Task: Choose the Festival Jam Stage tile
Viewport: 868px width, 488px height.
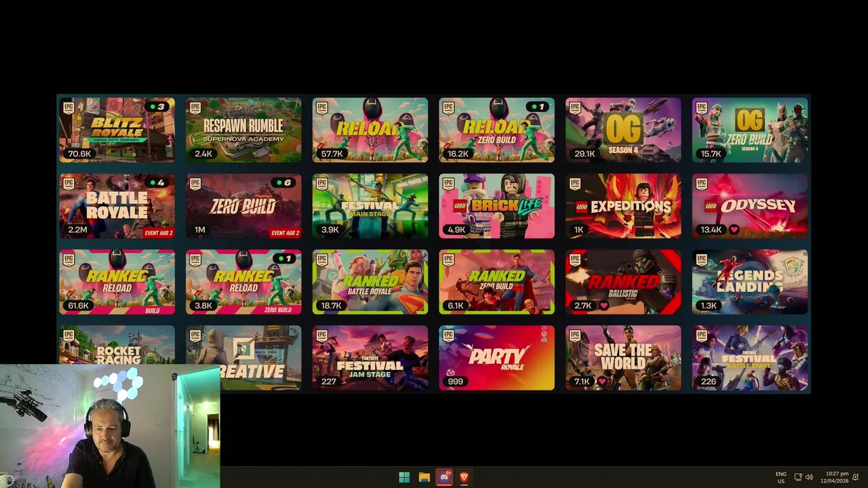Action: pyautogui.click(x=370, y=358)
